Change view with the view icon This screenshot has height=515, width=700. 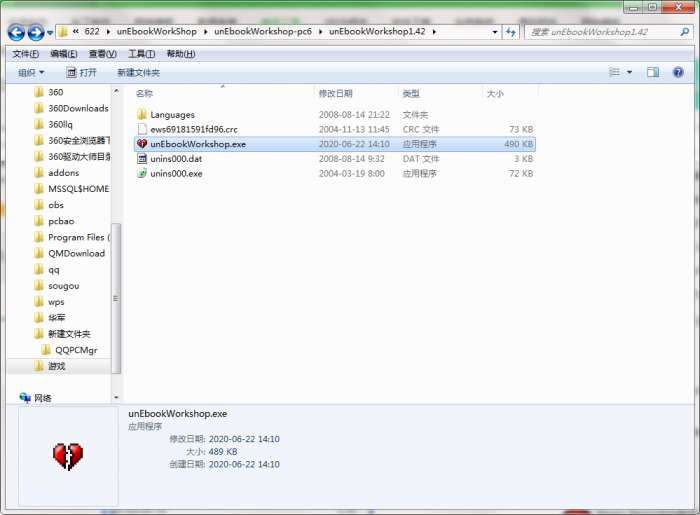(615, 72)
